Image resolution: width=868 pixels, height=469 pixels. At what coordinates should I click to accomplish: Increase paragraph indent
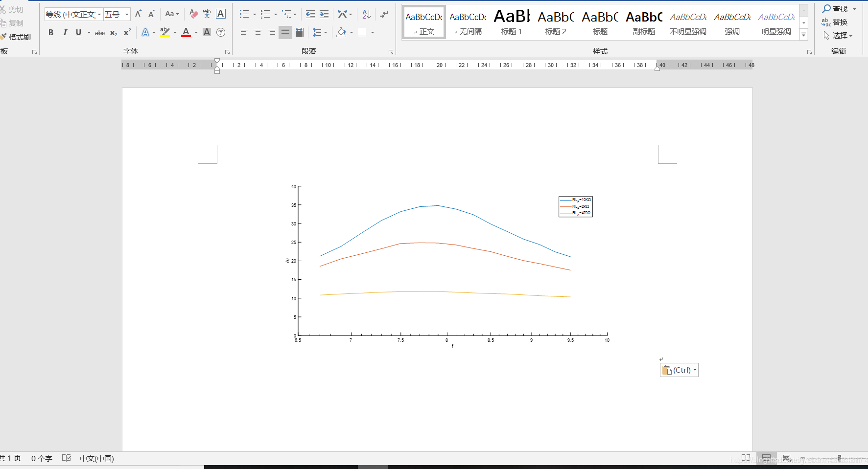click(324, 14)
